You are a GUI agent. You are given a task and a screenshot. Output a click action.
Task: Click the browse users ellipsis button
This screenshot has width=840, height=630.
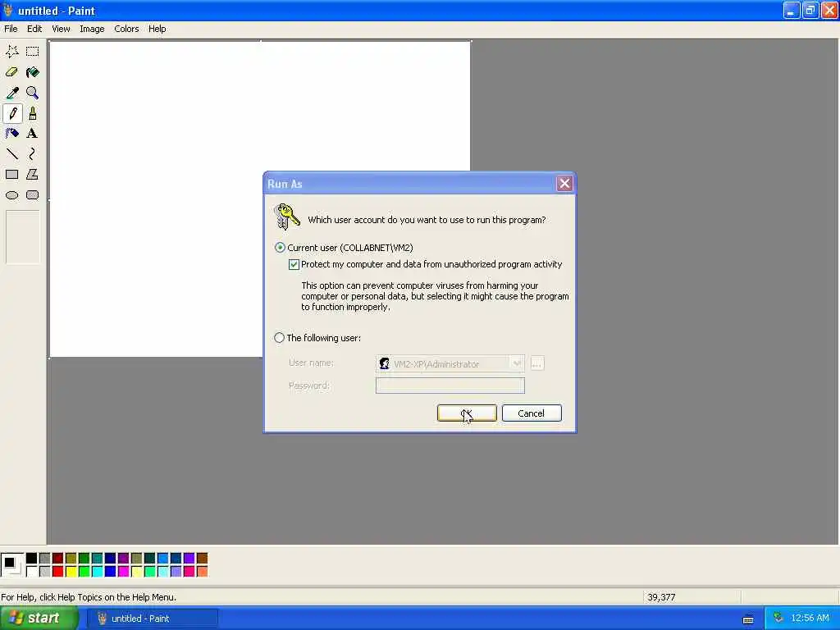(x=536, y=363)
